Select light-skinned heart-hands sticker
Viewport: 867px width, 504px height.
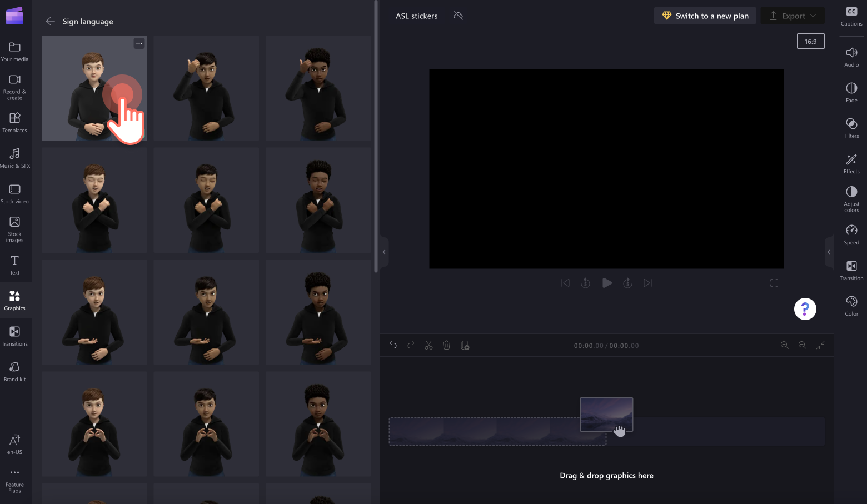(94, 424)
